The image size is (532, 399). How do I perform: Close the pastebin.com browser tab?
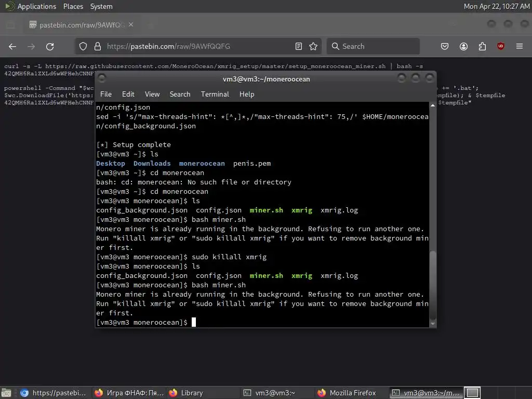pos(131,25)
